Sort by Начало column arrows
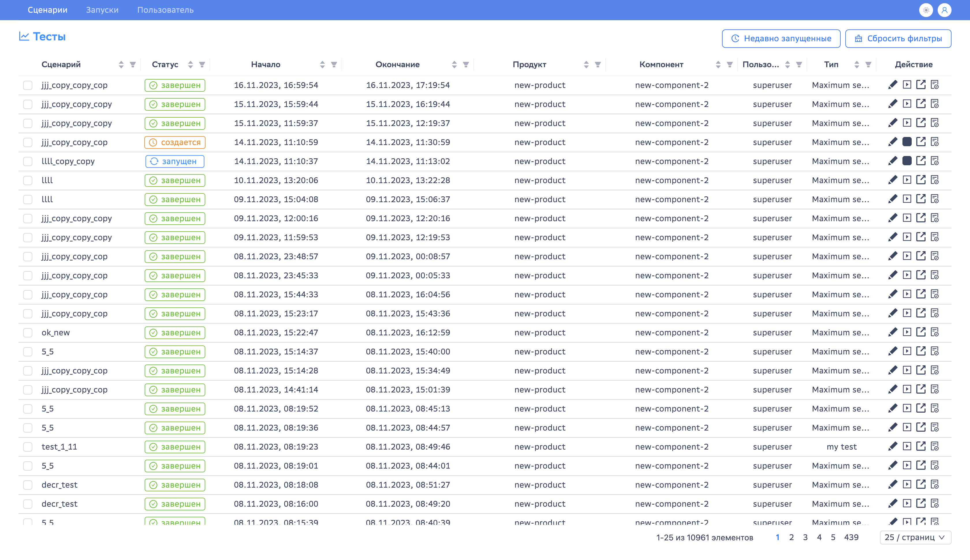The image size is (970, 560). click(x=322, y=65)
